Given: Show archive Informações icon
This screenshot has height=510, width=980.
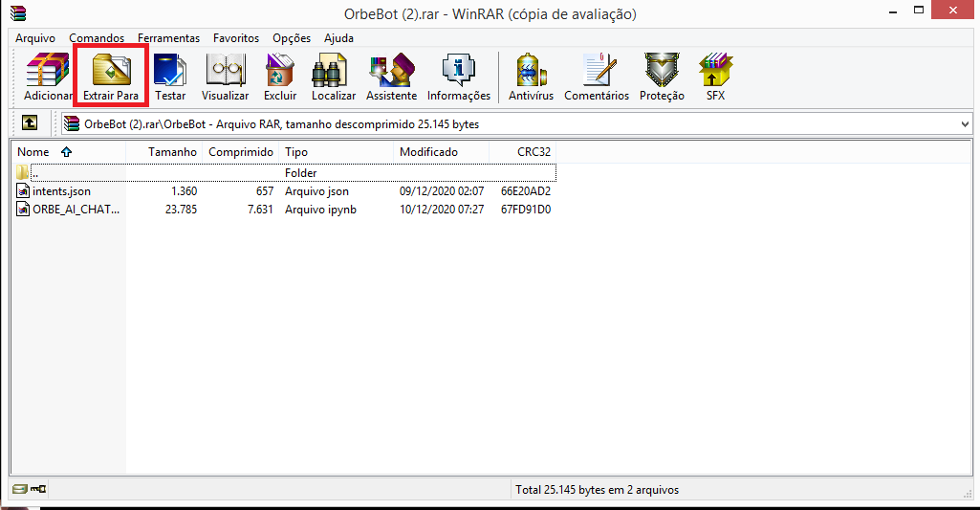Looking at the screenshot, I should click(459, 70).
